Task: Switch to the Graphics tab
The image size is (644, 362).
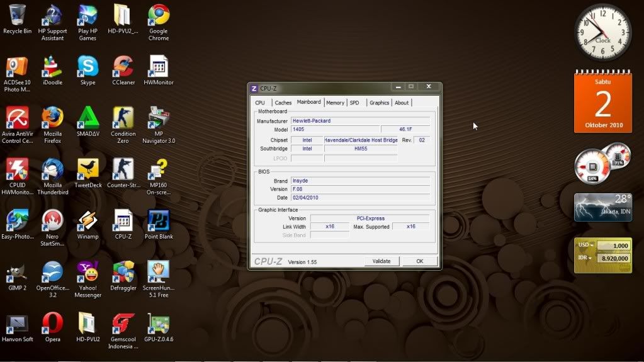Action: tap(379, 103)
